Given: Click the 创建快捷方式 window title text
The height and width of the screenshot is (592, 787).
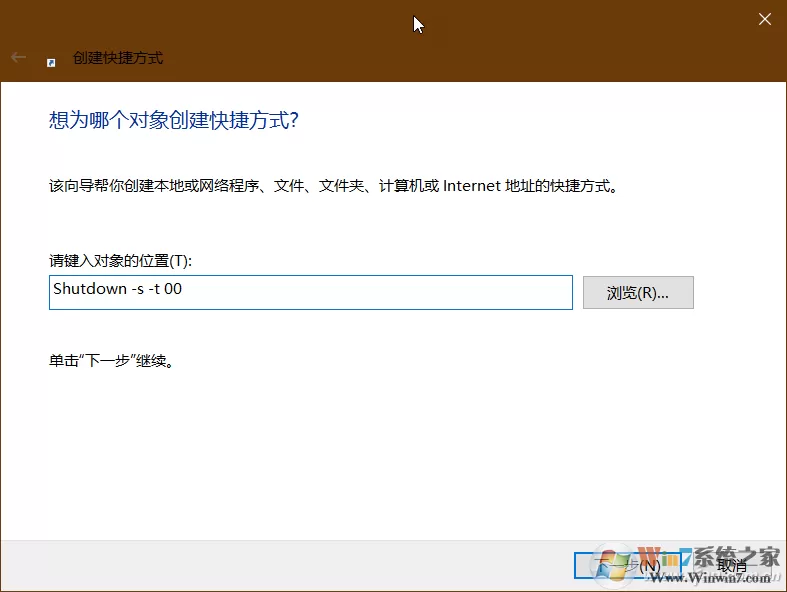Looking at the screenshot, I should point(118,58).
